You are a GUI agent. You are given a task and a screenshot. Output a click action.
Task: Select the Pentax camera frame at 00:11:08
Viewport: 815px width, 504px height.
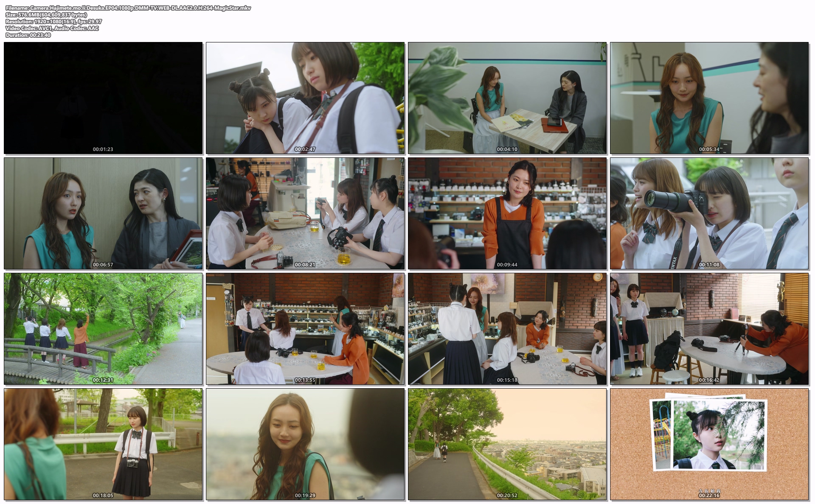tap(709, 213)
